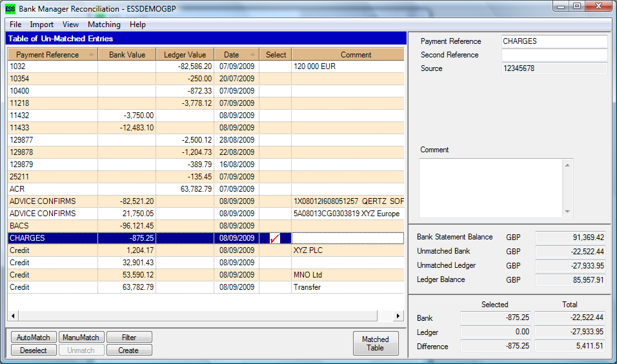Open the Filter dialog button

pyautogui.click(x=128, y=338)
